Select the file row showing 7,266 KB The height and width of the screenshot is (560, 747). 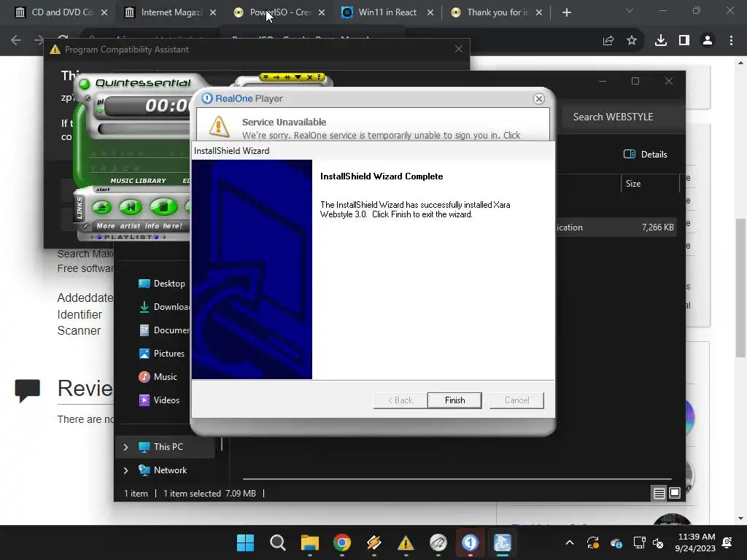tap(616, 227)
